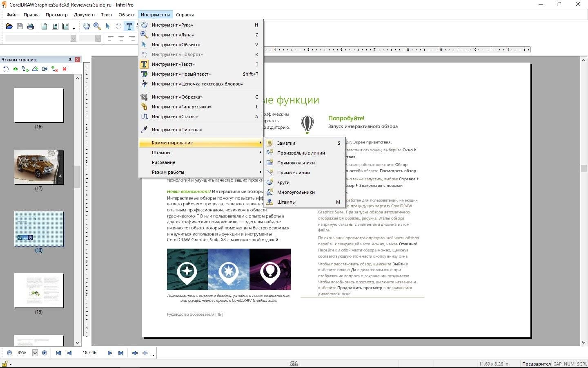This screenshot has width=588, height=368.
Task: Choose Инструмент «Цепочка текстовых блоков»
Action: [x=201, y=84]
